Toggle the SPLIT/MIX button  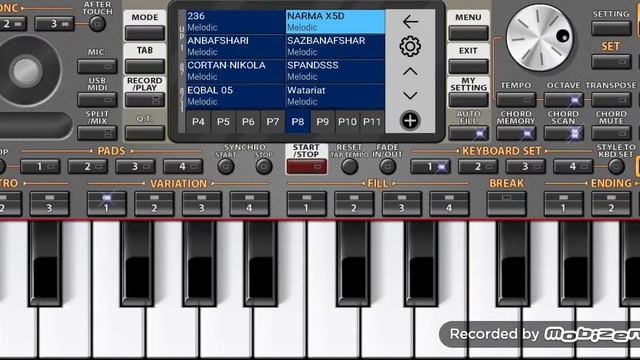[97, 133]
